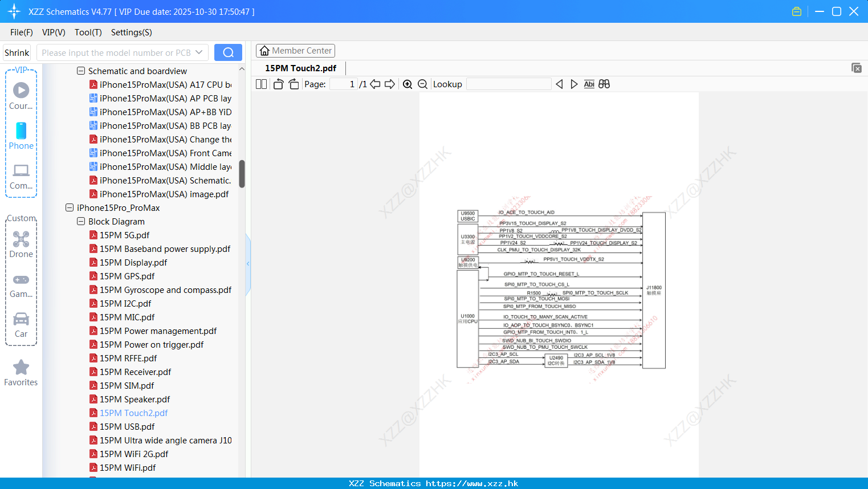Open 15PM MIC.pdf
Screen dimensions: 868x489
[x=127, y=317]
